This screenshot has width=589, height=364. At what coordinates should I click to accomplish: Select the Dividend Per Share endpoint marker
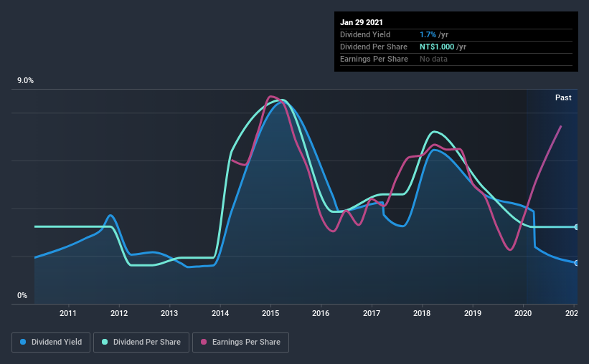577,227
